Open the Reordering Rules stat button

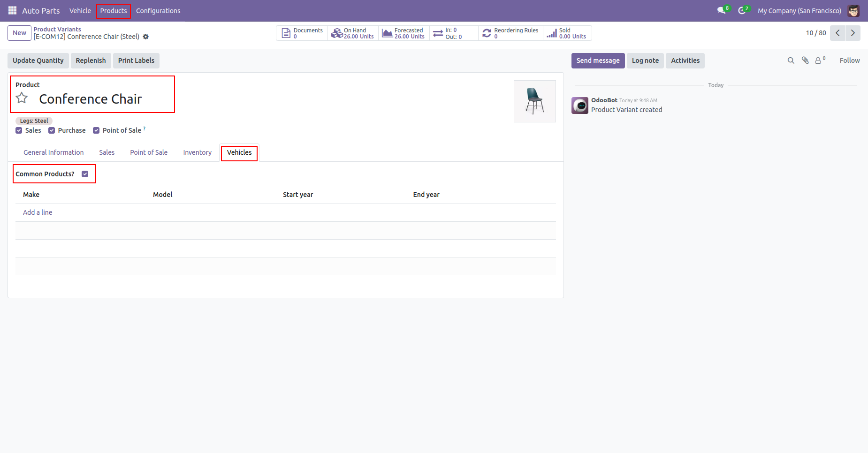coord(511,33)
